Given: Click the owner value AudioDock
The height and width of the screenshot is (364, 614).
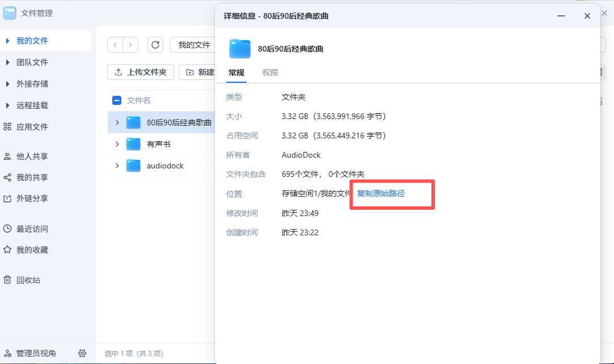Looking at the screenshot, I should point(301,155).
